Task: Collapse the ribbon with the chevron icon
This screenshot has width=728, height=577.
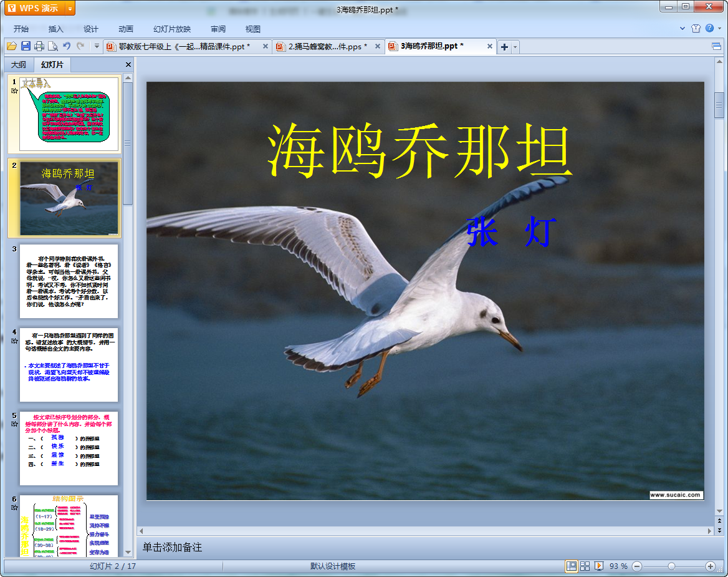Action: [x=682, y=28]
